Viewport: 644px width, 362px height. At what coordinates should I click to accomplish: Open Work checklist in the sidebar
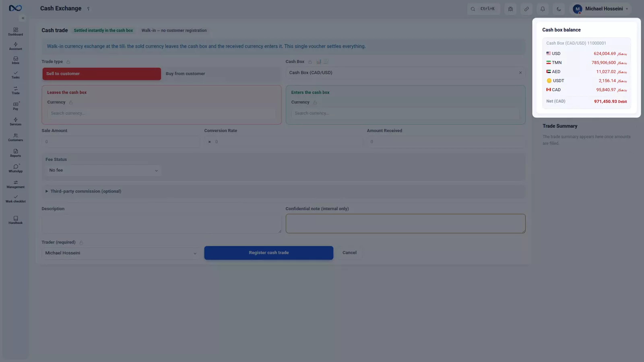pos(15,199)
